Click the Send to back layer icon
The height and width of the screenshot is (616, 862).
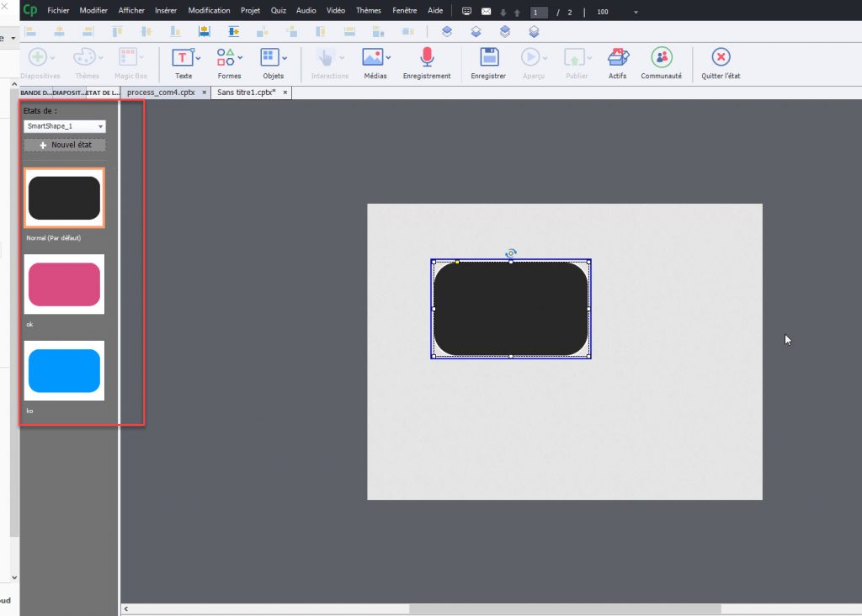(x=534, y=32)
